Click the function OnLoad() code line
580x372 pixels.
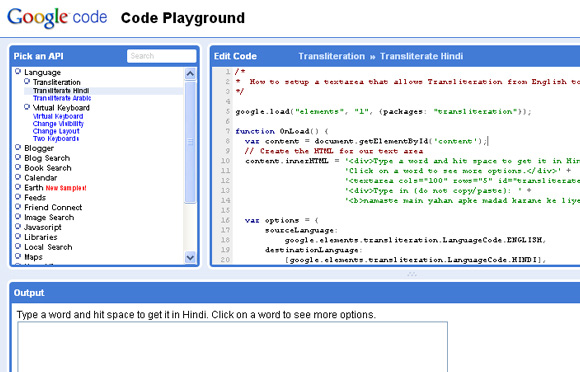pos(282,131)
